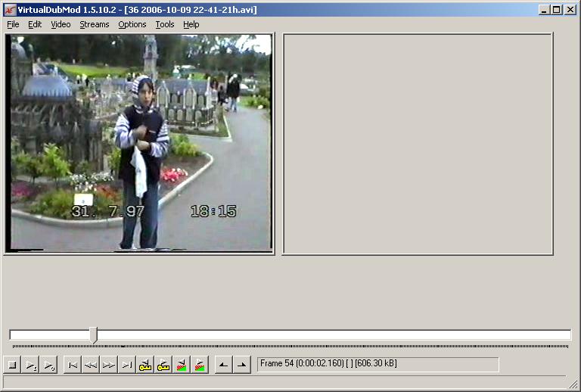581x392 pixels.
Task: Open the Streams menu
Action: click(x=95, y=24)
